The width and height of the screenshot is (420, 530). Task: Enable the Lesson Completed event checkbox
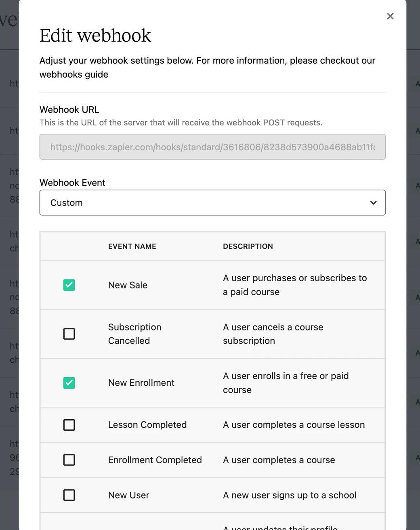[x=69, y=425]
